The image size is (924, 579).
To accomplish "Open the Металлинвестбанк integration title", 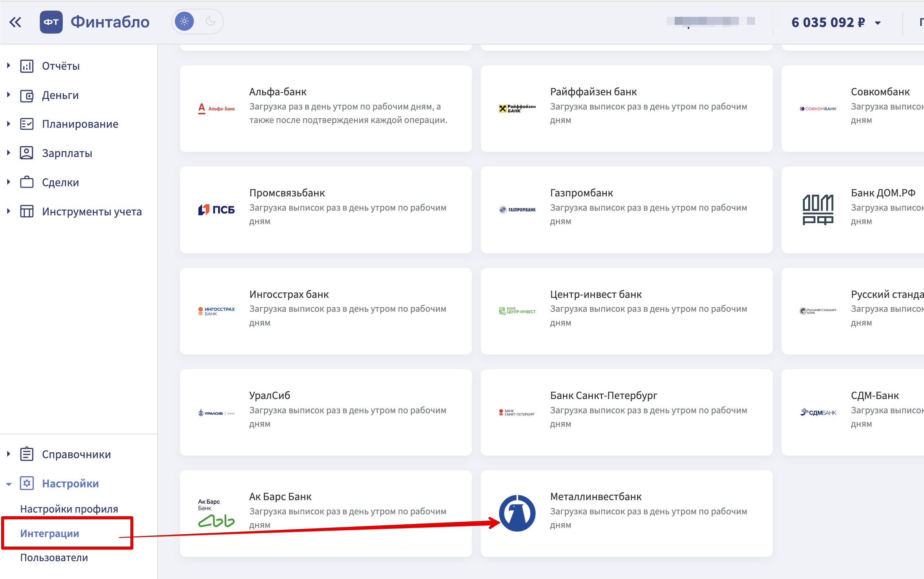I will [x=596, y=496].
